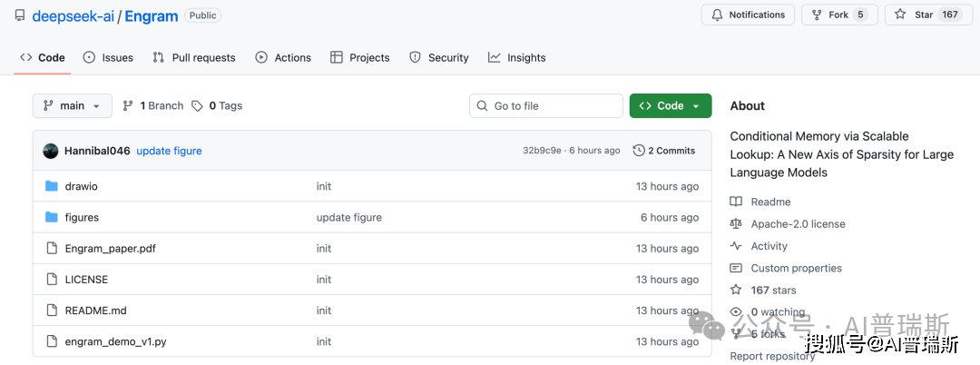Open the init commit message for README.md

click(x=324, y=311)
